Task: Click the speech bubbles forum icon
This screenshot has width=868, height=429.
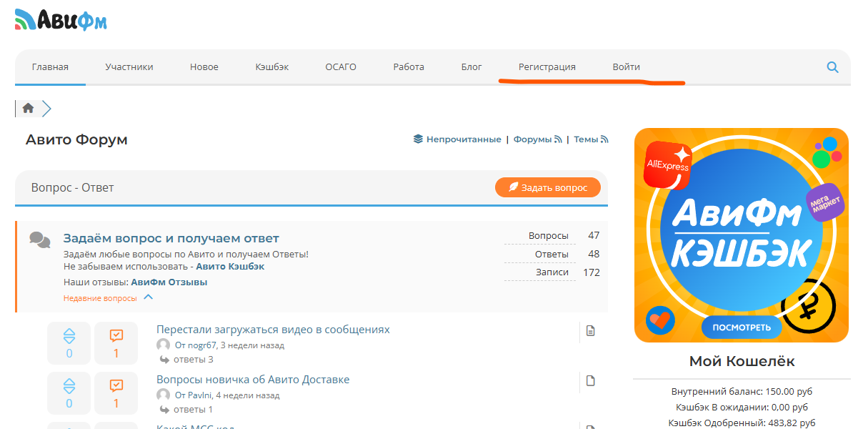Action: pos(40,240)
